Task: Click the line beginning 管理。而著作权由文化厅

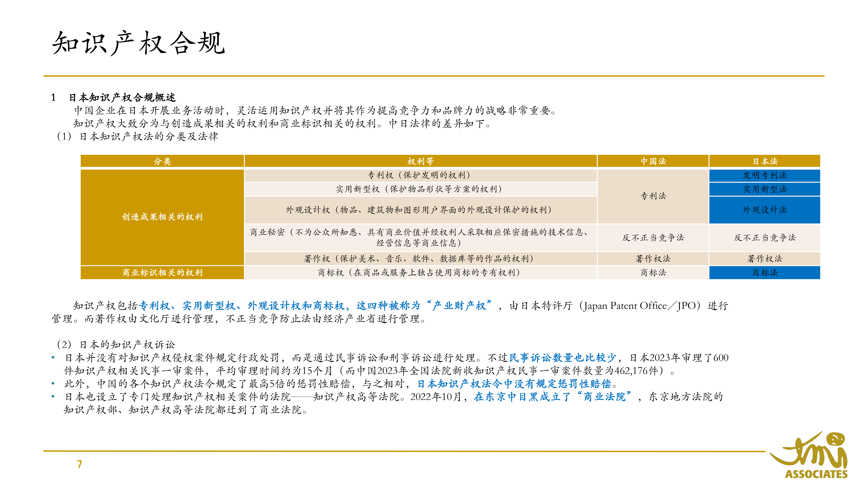Action: point(240,319)
